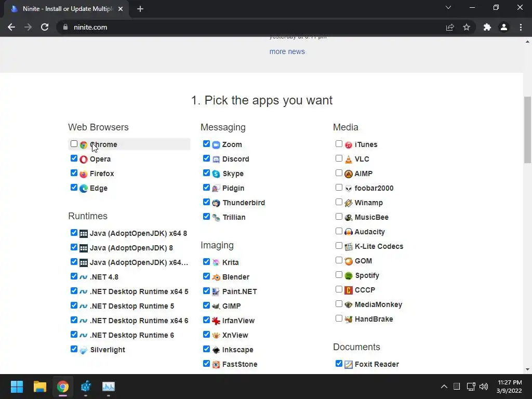This screenshot has height=399, width=532.
Task: Uncheck the Pidgin checkbox
Action: click(206, 188)
